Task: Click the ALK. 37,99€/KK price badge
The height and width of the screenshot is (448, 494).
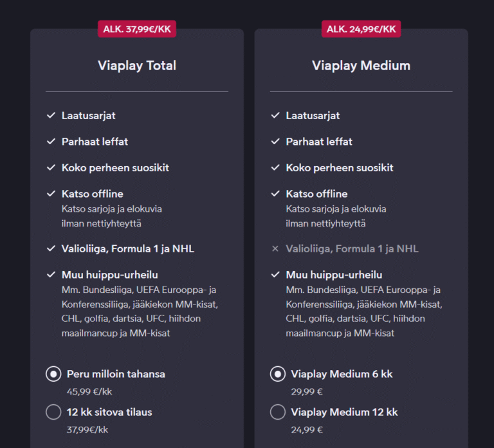Action: coord(137,29)
